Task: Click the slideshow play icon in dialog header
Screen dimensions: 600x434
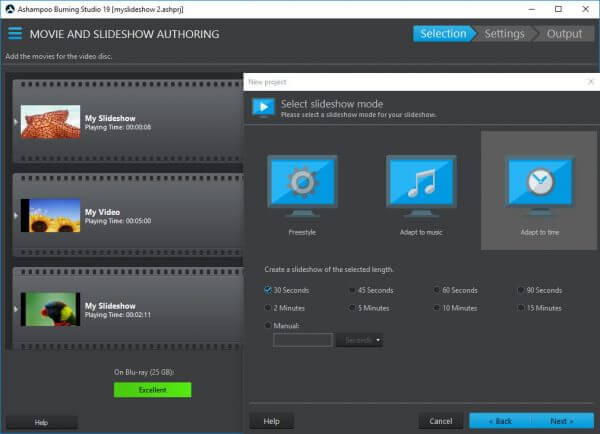Action: pyautogui.click(x=263, y=108)
